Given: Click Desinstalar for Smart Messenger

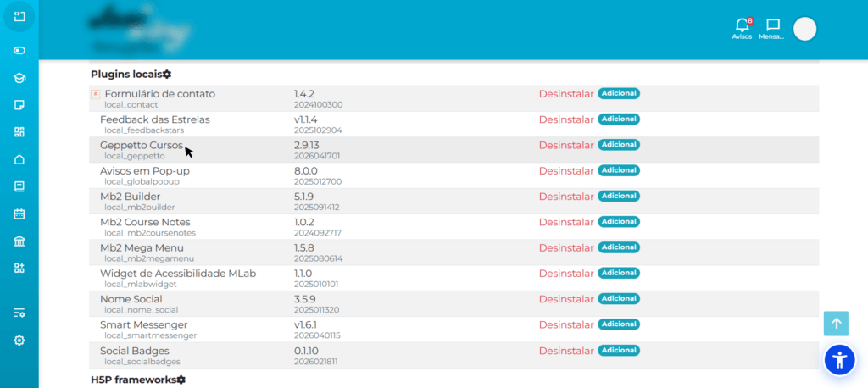Looking at the screenshot, I should pos(566,324).
